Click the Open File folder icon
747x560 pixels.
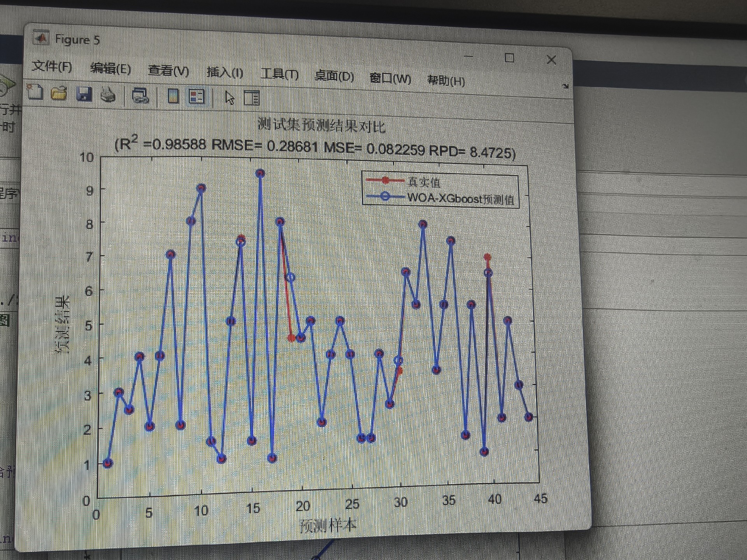[x=59, y=93]
